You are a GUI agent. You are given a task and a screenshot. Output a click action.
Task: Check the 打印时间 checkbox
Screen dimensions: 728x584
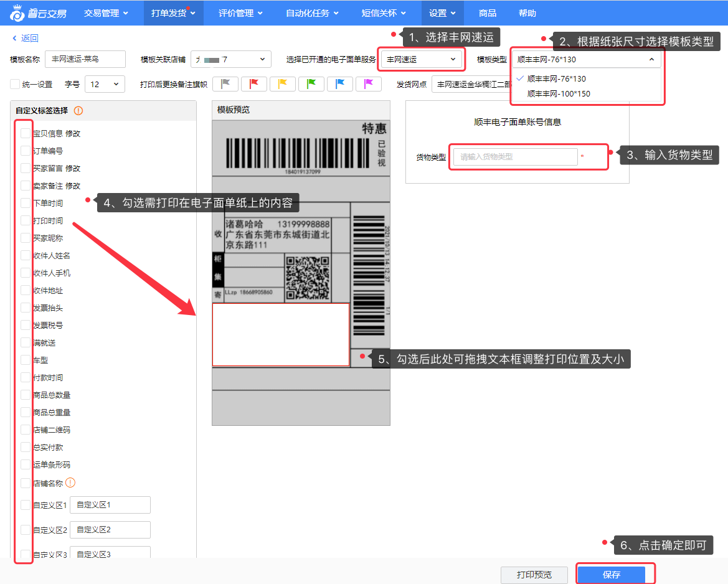click(25, 220)
